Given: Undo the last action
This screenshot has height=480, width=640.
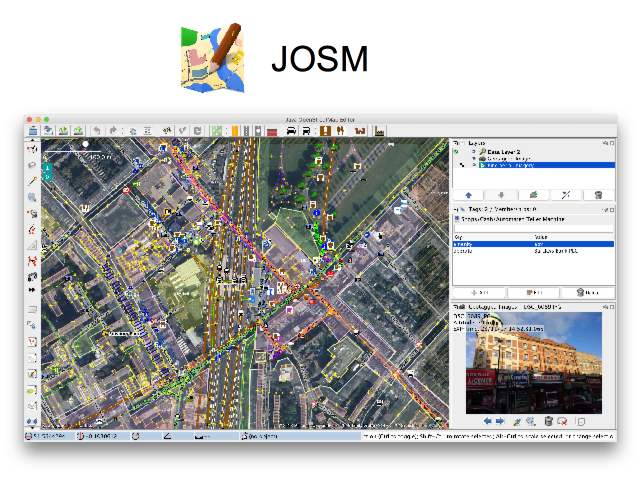Looking at the screenshot, I should click(x=97, y=131).
